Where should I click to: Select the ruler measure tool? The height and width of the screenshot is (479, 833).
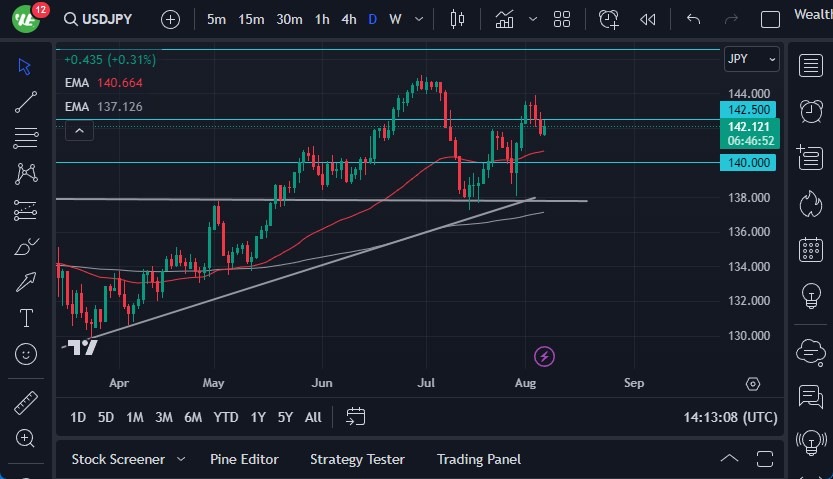click(26, 403)
